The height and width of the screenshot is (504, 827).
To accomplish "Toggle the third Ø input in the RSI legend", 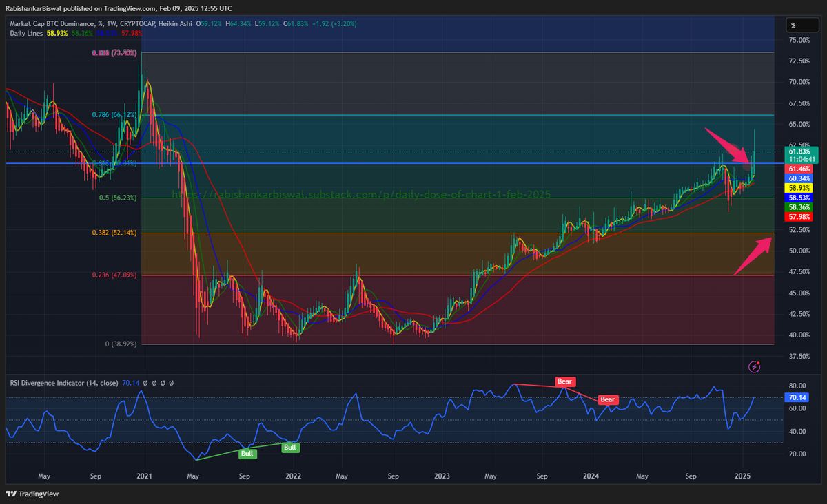I will 162,383.
